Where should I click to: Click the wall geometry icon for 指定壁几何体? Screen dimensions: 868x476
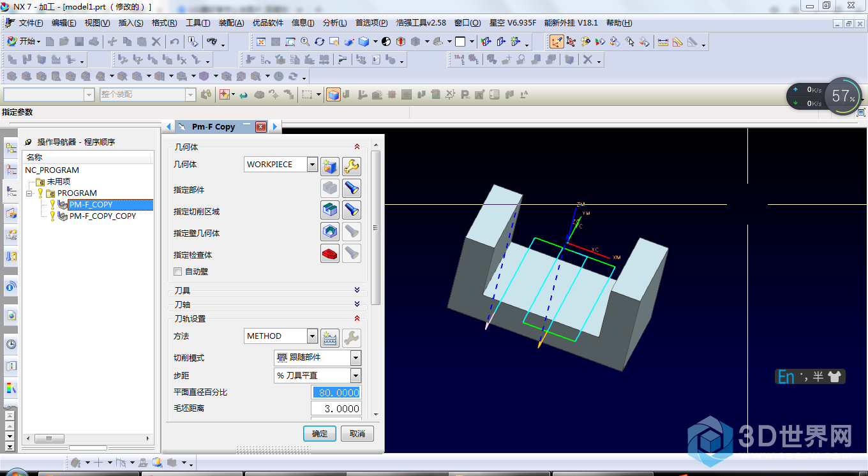[329, 232]
